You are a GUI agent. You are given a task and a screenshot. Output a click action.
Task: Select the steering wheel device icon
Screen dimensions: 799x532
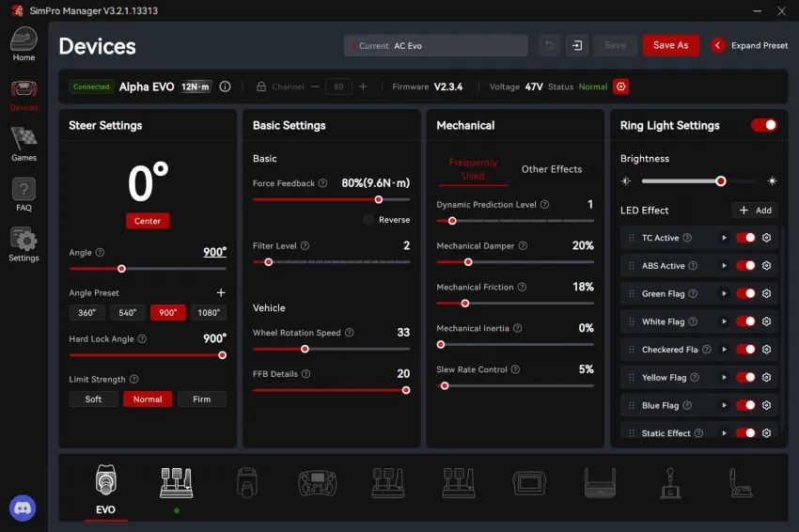click(318, 483)
